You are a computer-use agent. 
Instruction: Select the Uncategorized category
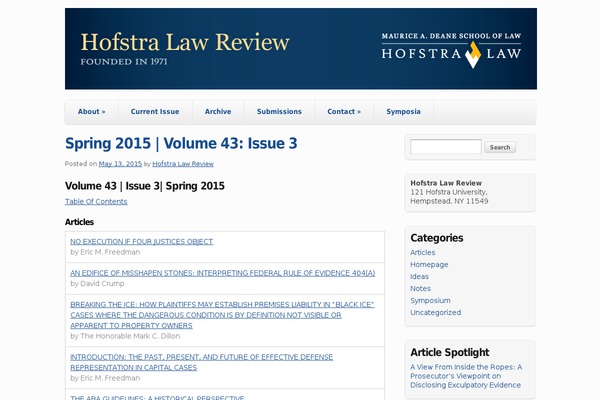coord(435,313)
